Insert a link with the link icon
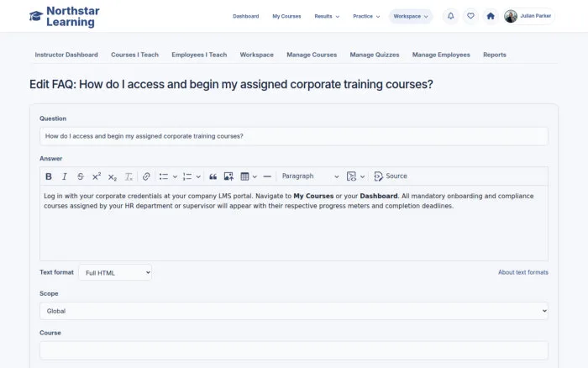The width and height of the screenshot is (588, 368). pos(146,176)
